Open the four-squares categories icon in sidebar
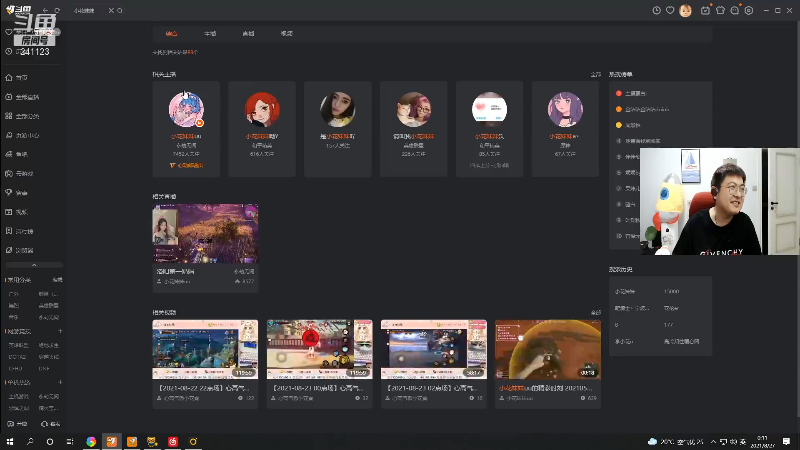 click(x=9, y=116)
